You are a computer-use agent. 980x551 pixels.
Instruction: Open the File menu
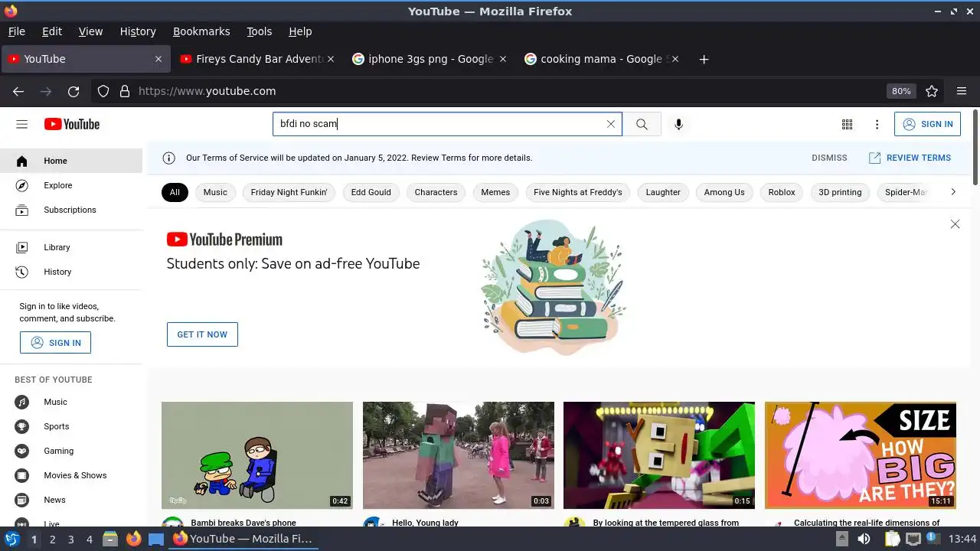point(17,31)
